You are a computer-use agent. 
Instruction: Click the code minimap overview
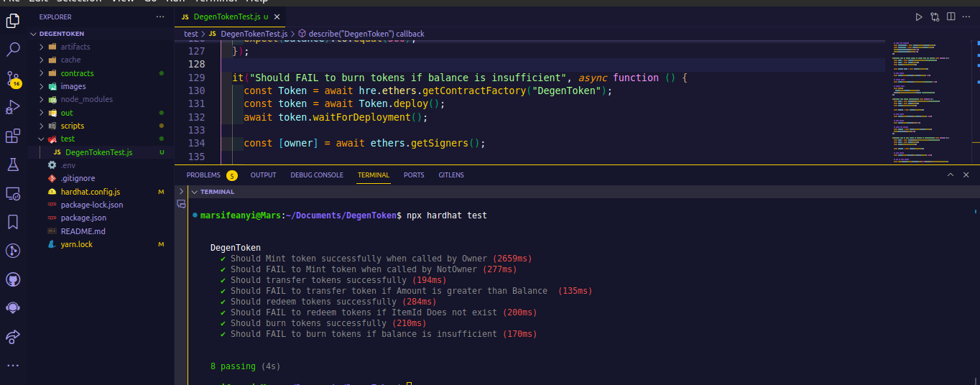tap(930, 102)
